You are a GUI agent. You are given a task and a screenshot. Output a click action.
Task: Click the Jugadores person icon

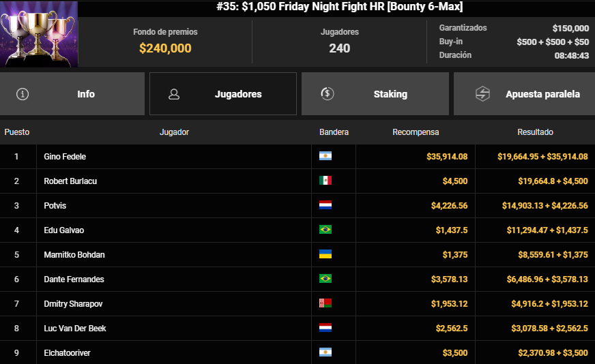[174, 94]
